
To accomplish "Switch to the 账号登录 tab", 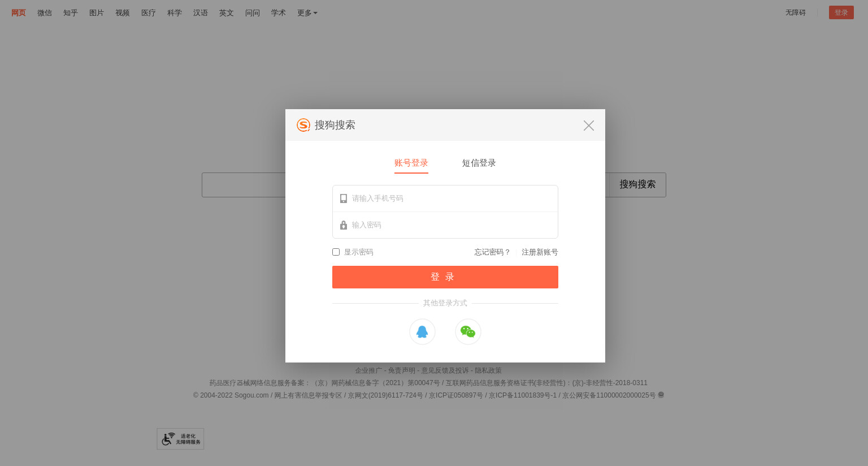I will click(x=411, y=163).
